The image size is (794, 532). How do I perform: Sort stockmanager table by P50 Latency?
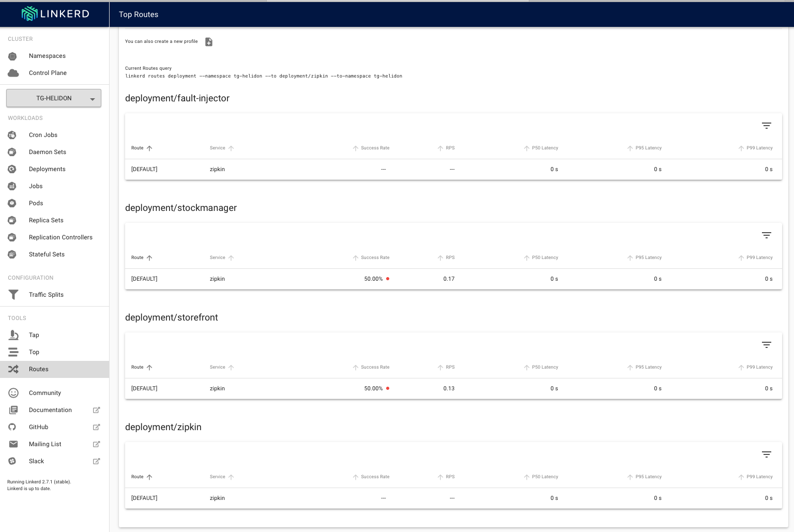point(541,257)
